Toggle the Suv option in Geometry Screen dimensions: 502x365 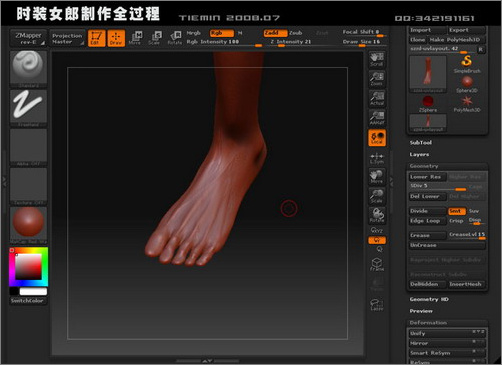(x=474, y=211)
